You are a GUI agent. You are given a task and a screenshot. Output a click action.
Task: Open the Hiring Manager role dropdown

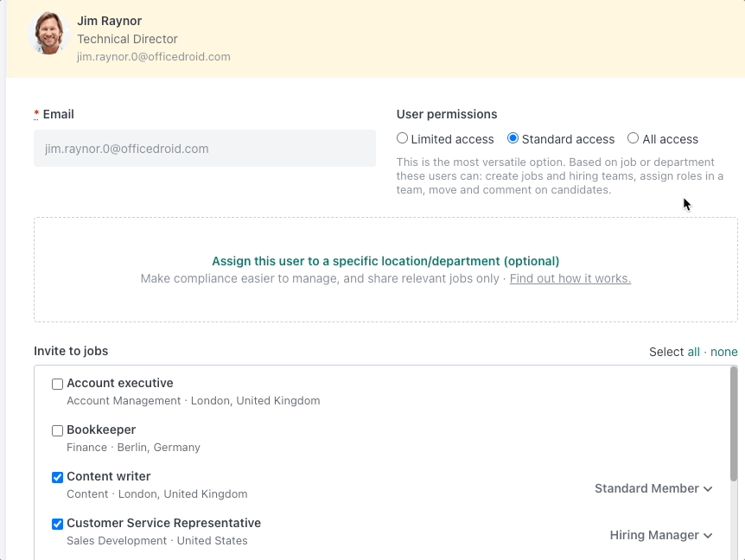[x=661, y=535]
